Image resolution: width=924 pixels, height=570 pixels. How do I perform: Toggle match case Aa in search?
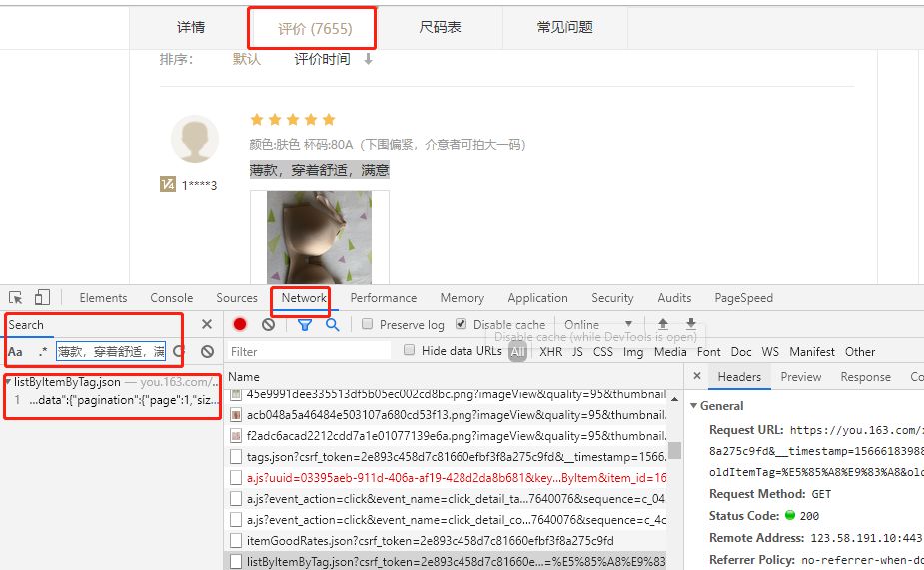pyautogui.click(x=15, y=352)
